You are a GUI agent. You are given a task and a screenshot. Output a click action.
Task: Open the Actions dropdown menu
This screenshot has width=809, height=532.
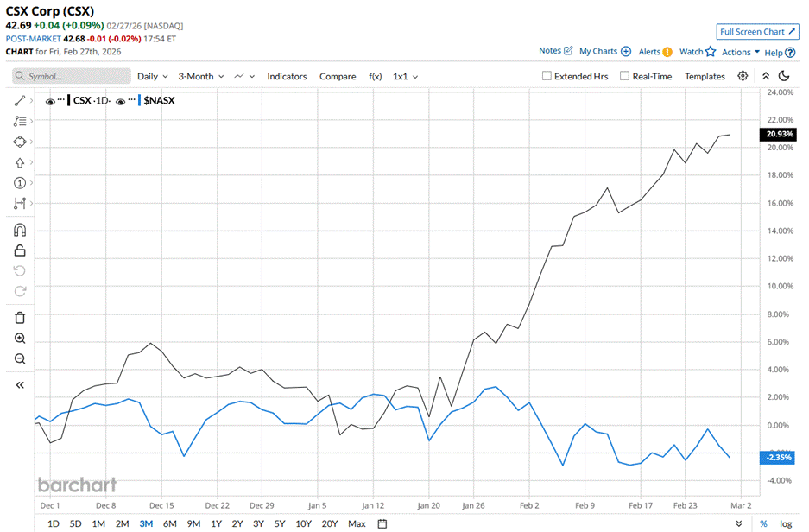(x=741, y=52)
